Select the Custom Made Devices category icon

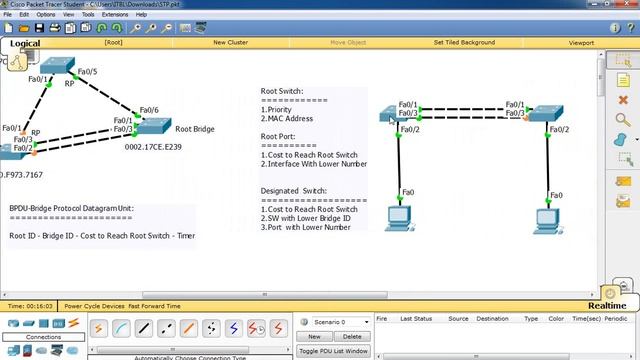click(x=57, y=350)
